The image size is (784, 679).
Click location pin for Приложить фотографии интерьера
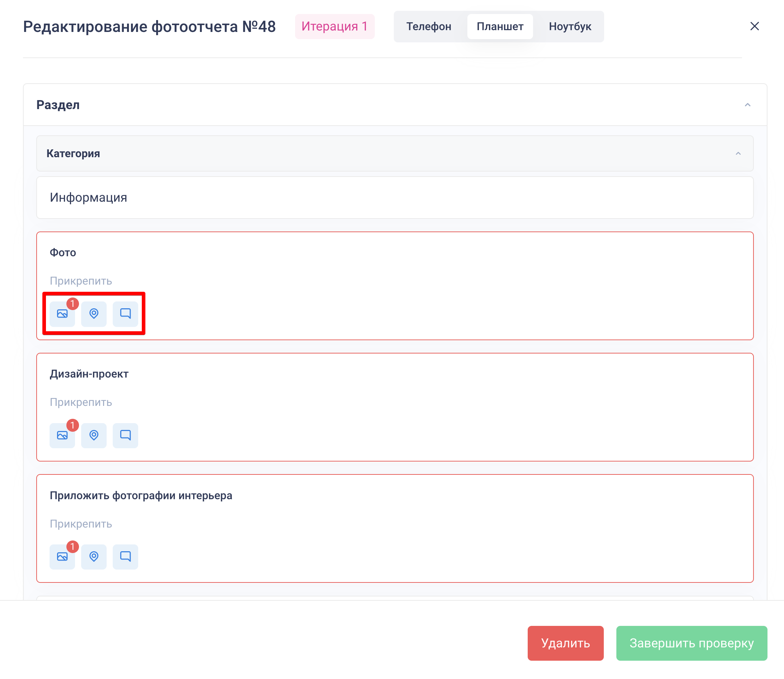[94, 557]
